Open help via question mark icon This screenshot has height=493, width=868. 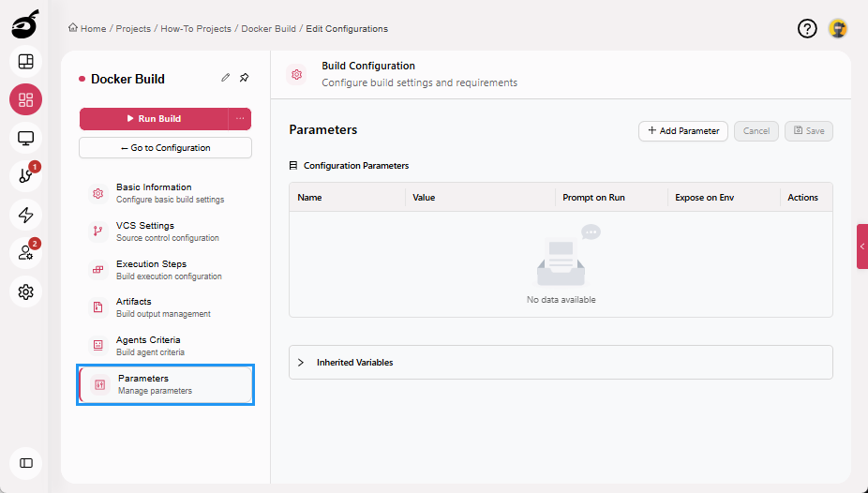[807, 28]
